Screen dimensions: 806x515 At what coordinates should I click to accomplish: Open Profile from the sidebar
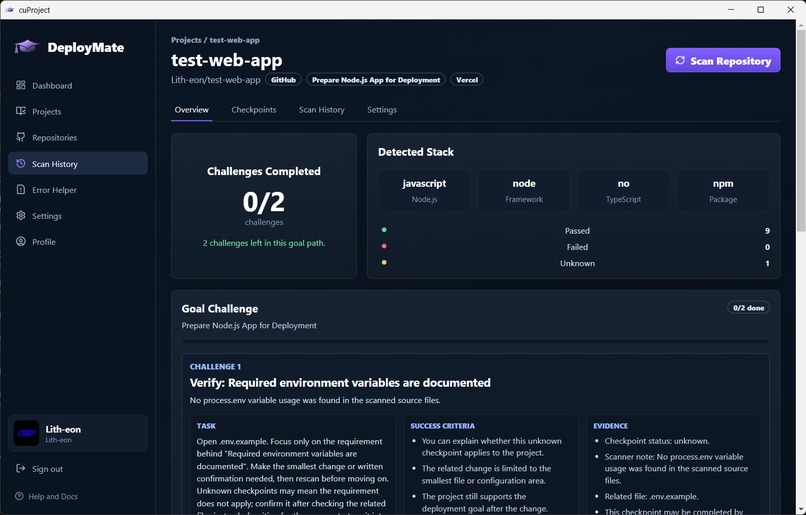(78, 242)
